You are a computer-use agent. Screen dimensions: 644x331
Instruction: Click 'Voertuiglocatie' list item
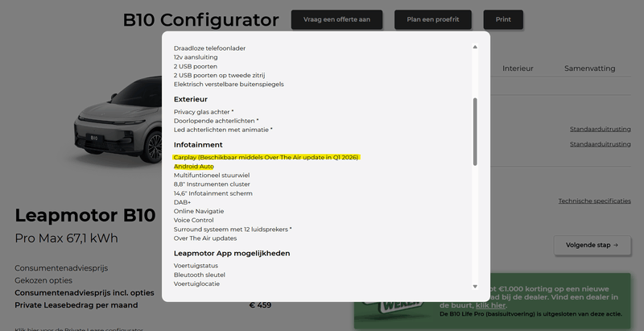(x=196, y=283)
